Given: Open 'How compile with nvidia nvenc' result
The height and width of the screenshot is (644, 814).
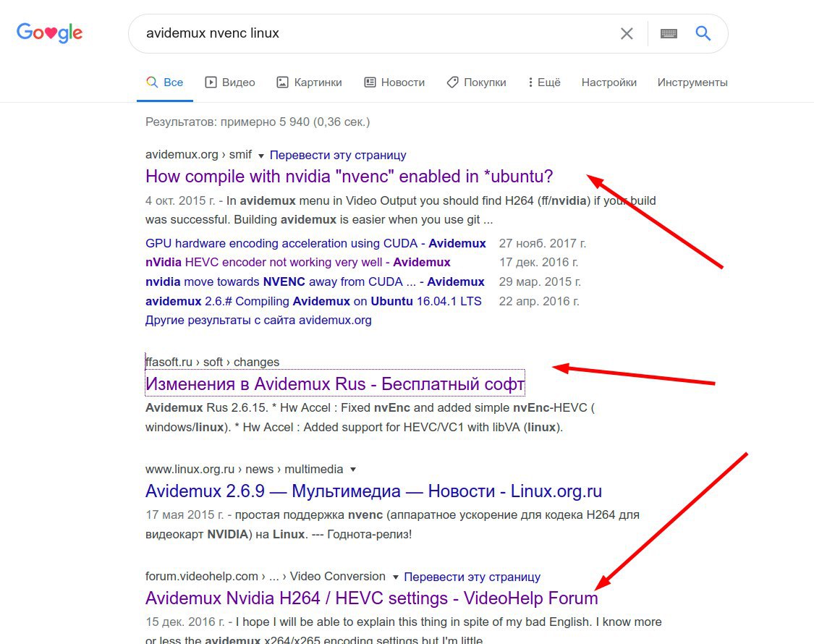Looking at the screenshot, I should (349, 177).
